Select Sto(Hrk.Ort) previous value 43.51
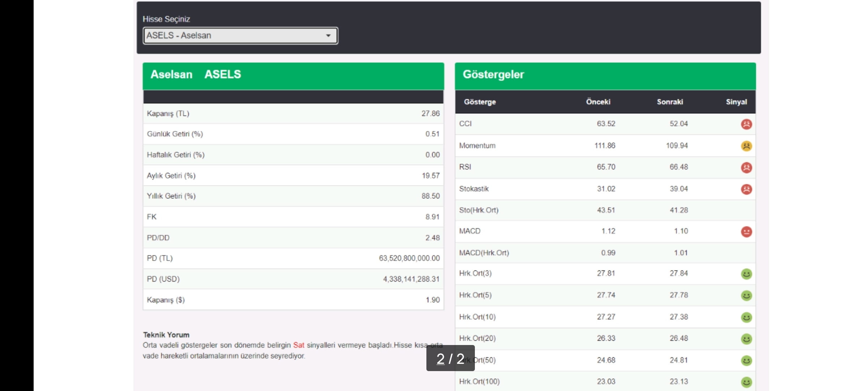Screen dimensions: 868x391 (606, 210)
